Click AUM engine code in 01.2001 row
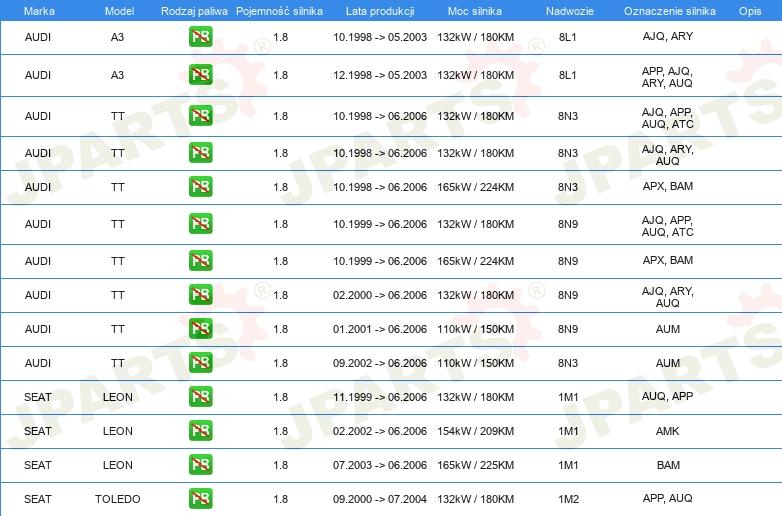The height and width of the screenshot is (516, 782). (x=668, y=329)
